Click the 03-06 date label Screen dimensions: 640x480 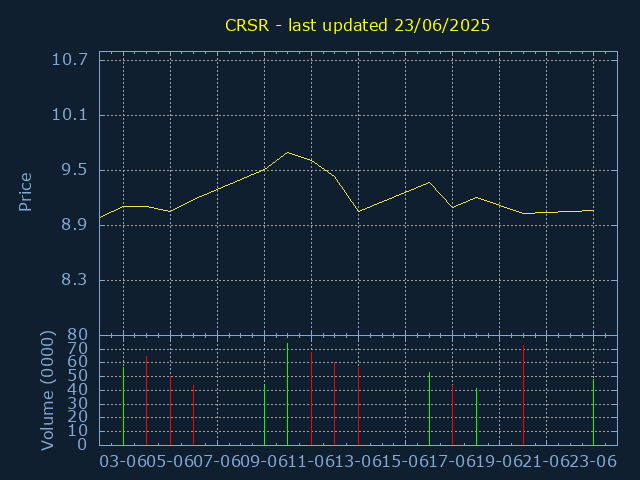(123, 462)
